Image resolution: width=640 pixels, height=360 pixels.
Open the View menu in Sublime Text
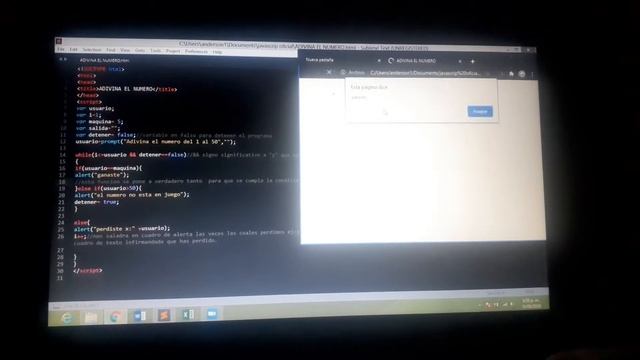(125, 50)
